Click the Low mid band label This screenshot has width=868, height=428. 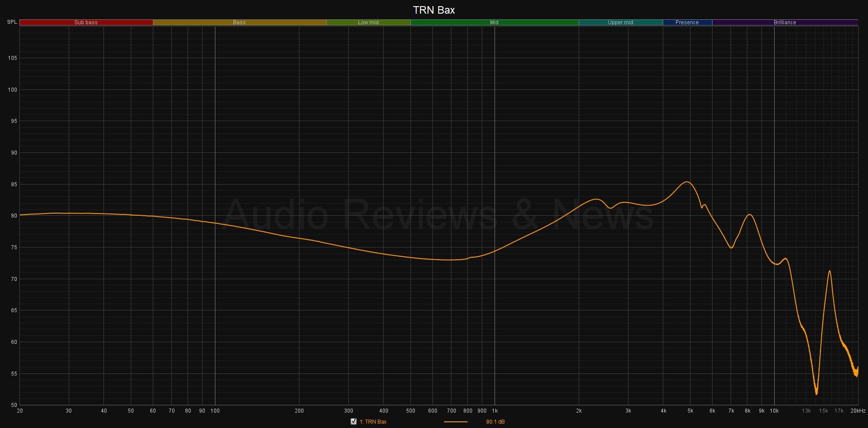368,22
